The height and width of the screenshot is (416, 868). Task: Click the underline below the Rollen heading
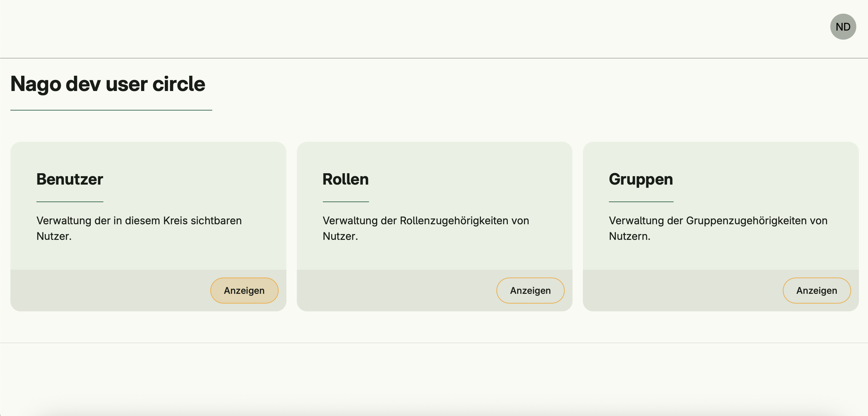pos(345,202)
